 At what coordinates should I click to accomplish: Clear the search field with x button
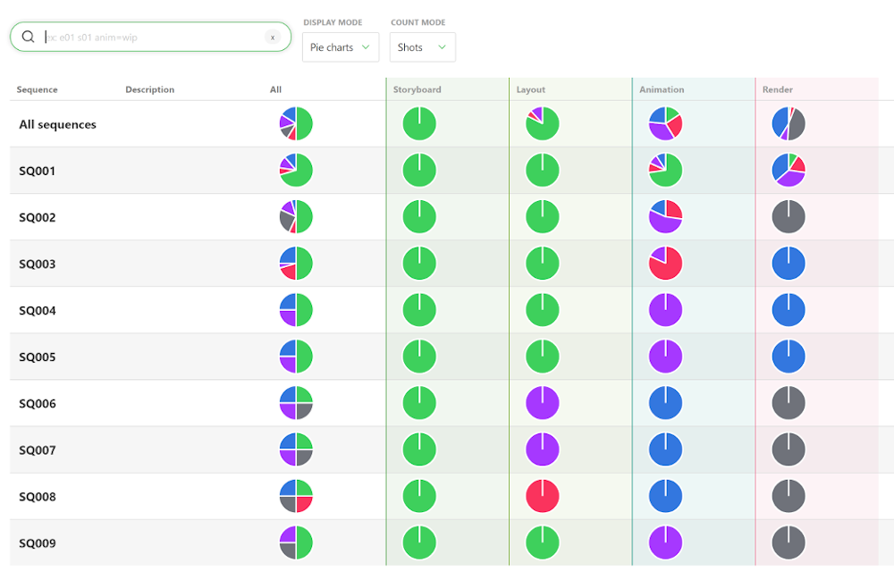coord(273,37)
